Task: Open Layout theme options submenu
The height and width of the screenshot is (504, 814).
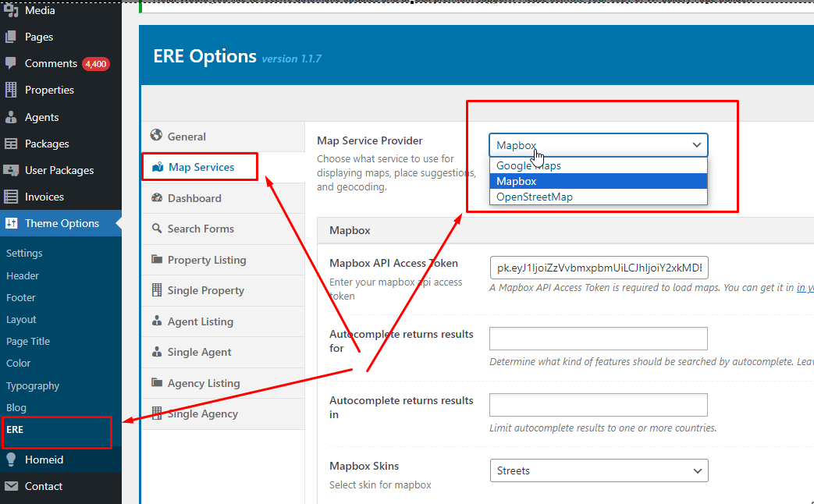Action: [21, 320]
